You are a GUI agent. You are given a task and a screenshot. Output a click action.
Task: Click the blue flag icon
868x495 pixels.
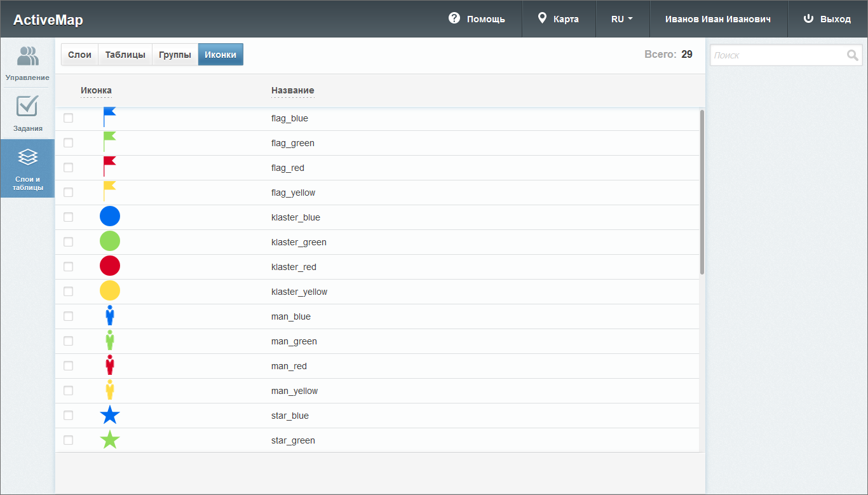(x=109, y=118)
